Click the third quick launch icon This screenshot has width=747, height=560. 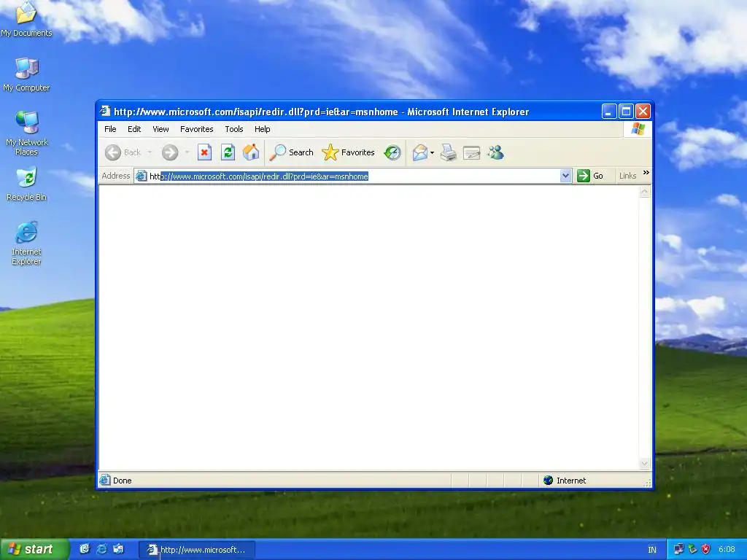click(118, 549)
